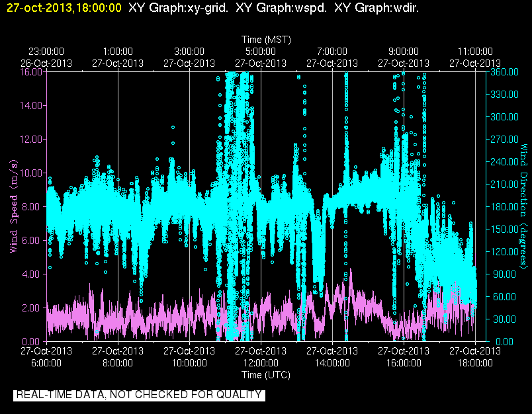Click the 9:00:00 MST top tick label
This screenshot has width=532, height=414.
404,52
